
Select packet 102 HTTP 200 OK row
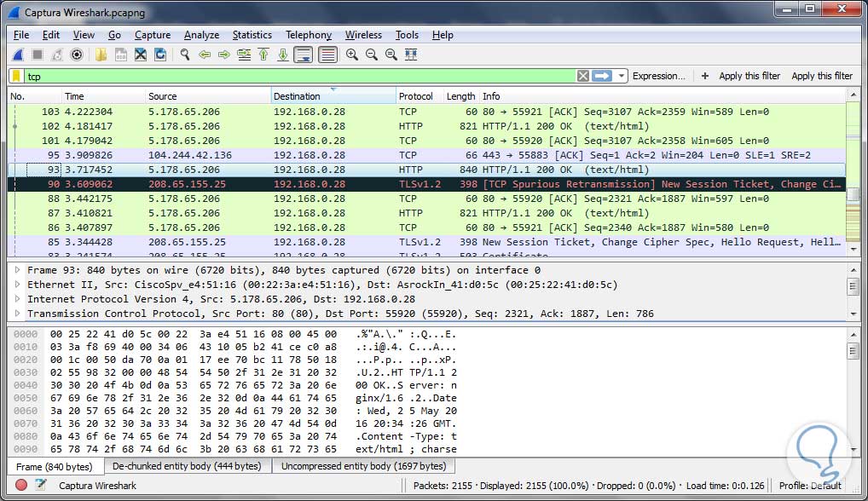point(426,126)
